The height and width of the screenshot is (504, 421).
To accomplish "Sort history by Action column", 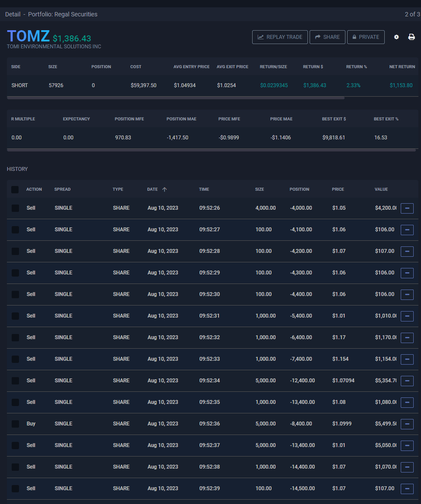I will click(x=34, y=189).
